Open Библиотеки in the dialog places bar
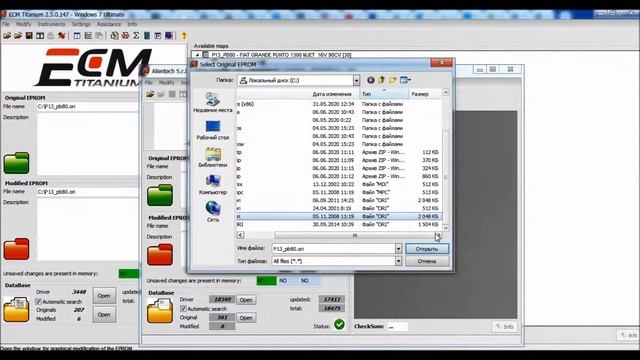The width and height of the screenshot is (640, 360). click(x=213, y=158)
